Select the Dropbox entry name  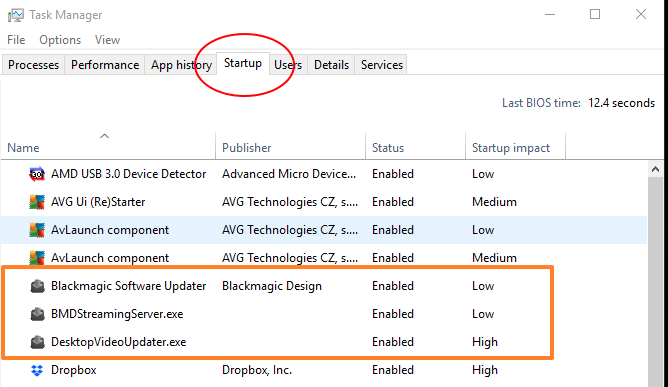point(74,370)
